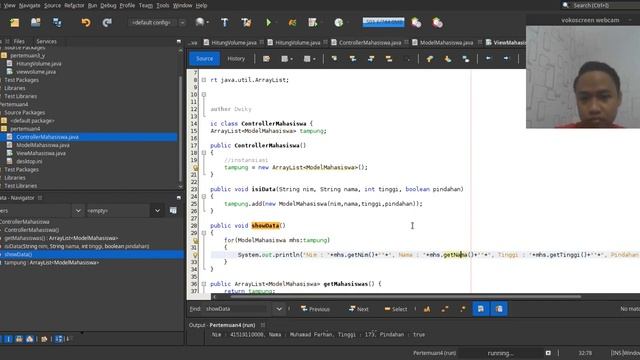Collapse the code fold at line 24
Image resolution: width=640 pixels, height=360 pixels.
204,196
